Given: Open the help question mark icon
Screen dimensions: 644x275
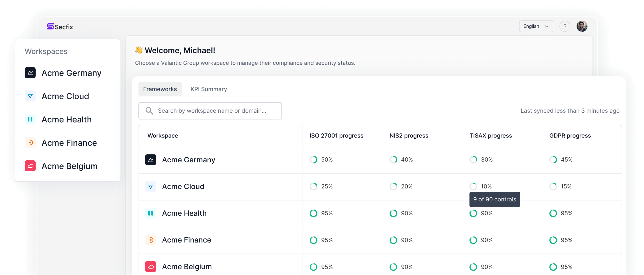Looking at the screenshot, I should (x=565, y=26).
